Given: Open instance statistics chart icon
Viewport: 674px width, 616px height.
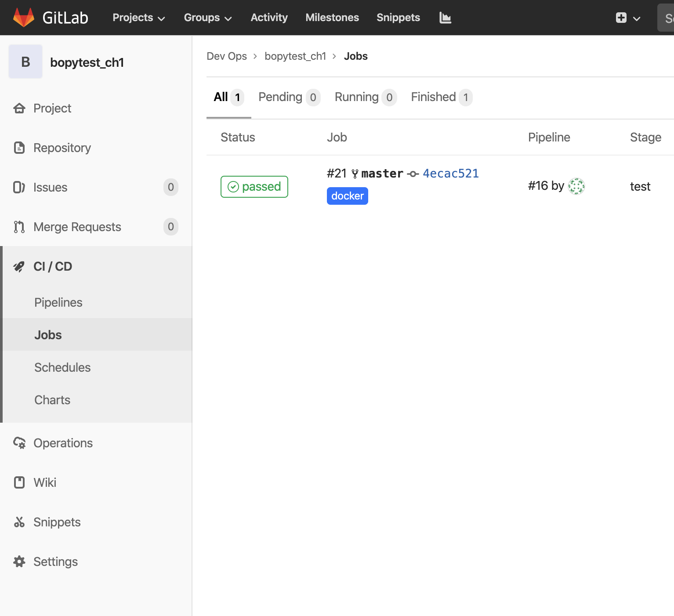Looking at the screenshot, I should (445, 18).
